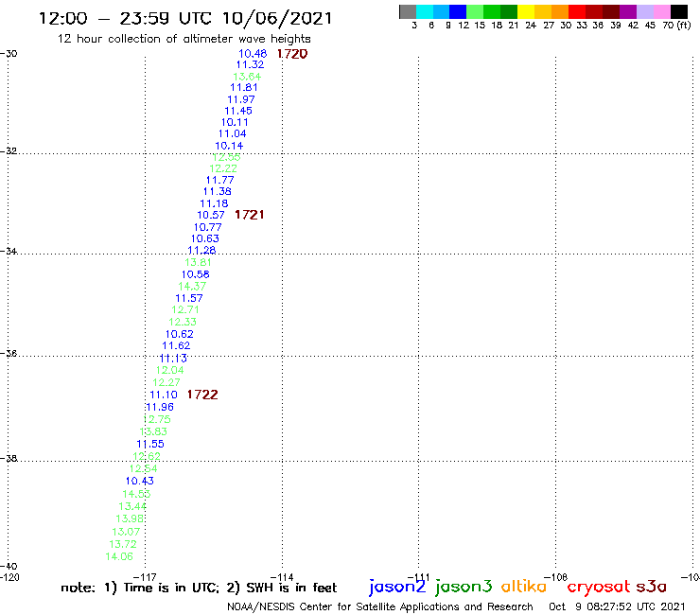Click the orange legend swatch
The image size is (700, 615).
point(560,11)
